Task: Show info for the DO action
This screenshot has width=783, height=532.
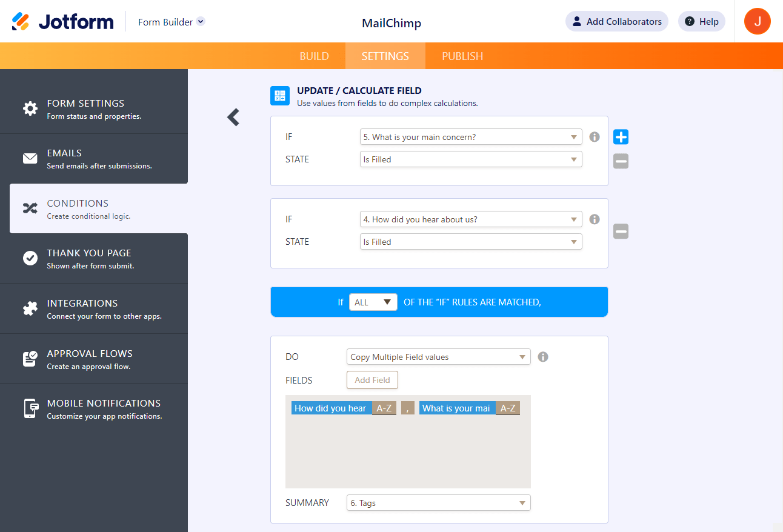Action: pyautogui.click(x=543, y=357)
